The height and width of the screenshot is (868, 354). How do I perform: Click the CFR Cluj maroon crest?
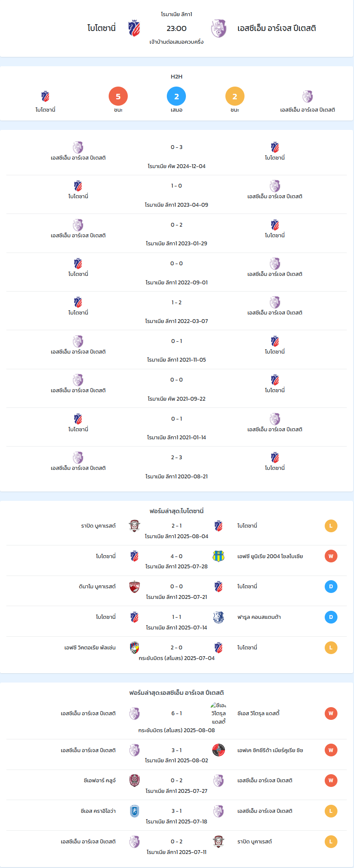[x=135, y=781]
